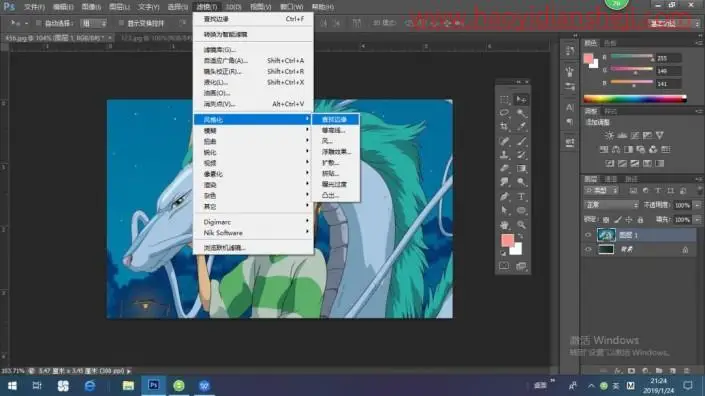705x396 pixels.
Task: Select the Pen tool
Action: click(504, 196)
